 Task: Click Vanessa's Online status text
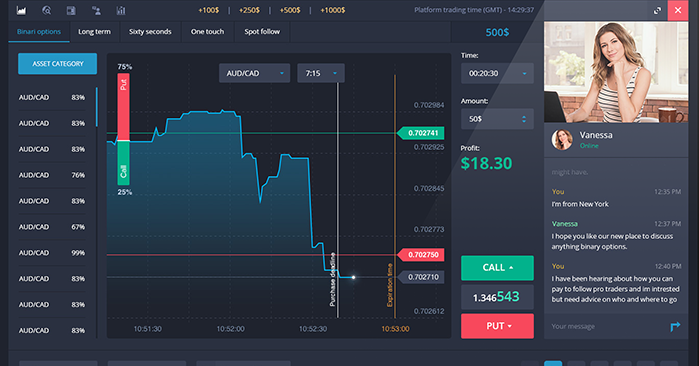tap(589, 146)
